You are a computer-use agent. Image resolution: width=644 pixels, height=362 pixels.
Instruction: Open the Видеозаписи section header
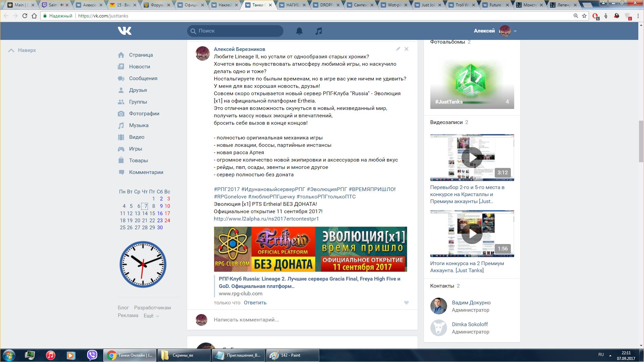tap(446, 122)
